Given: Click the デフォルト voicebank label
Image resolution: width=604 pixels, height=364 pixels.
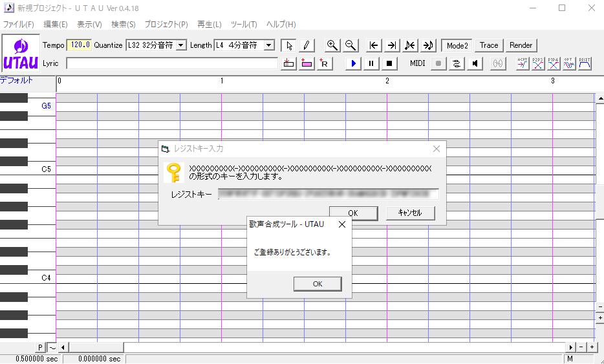Looking at the screenshot, I should (x=17, y=81).
